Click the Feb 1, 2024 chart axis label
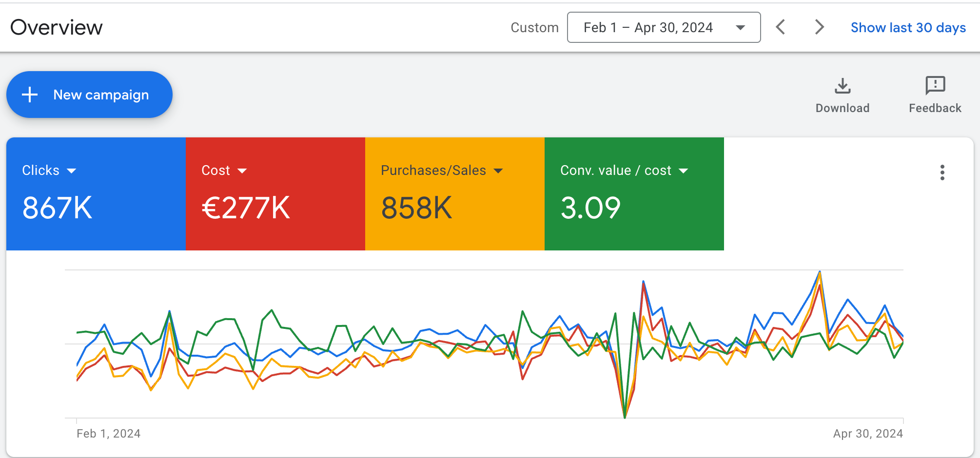This screenshot has height=458, width=980. (109, 434)
